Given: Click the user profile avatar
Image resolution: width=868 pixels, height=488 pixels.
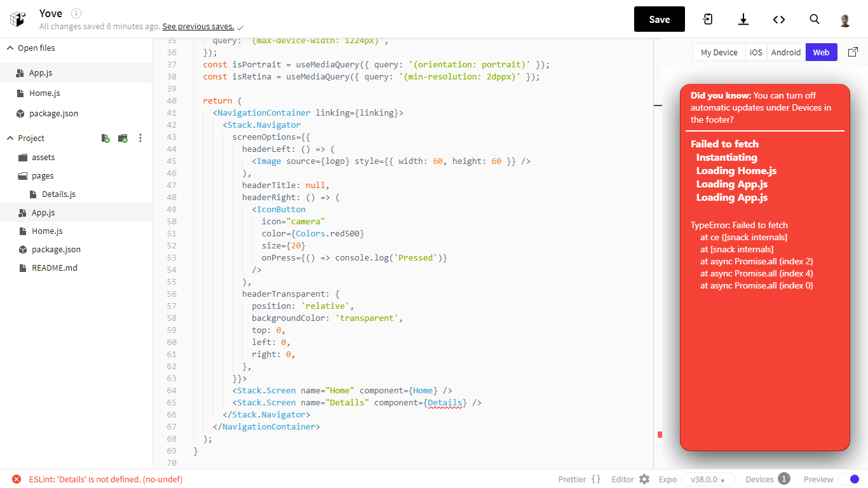Looking at the screenshot, I should (844, 19).
